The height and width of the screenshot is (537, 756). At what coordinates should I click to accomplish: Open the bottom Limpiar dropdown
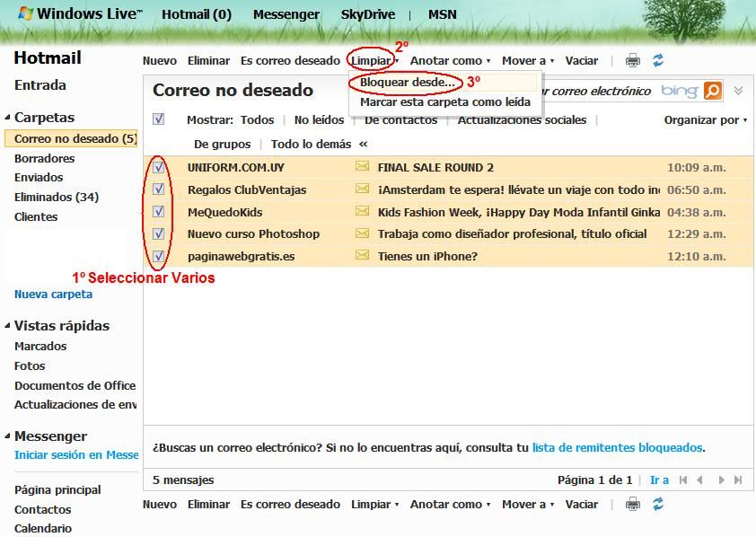[x=374, y=504]
